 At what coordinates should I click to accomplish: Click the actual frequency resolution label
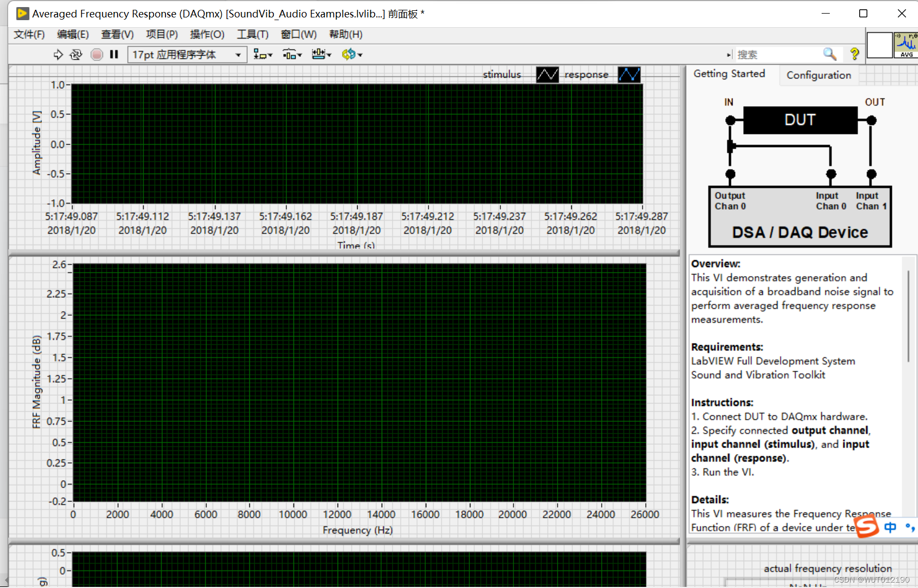pos(828,568)
